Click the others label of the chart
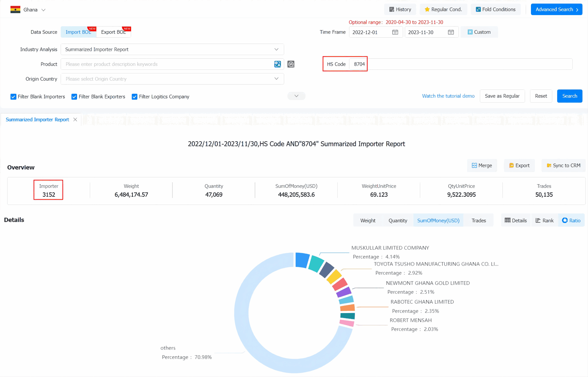This screenshot has width=588, height=377. pos(168,348)
